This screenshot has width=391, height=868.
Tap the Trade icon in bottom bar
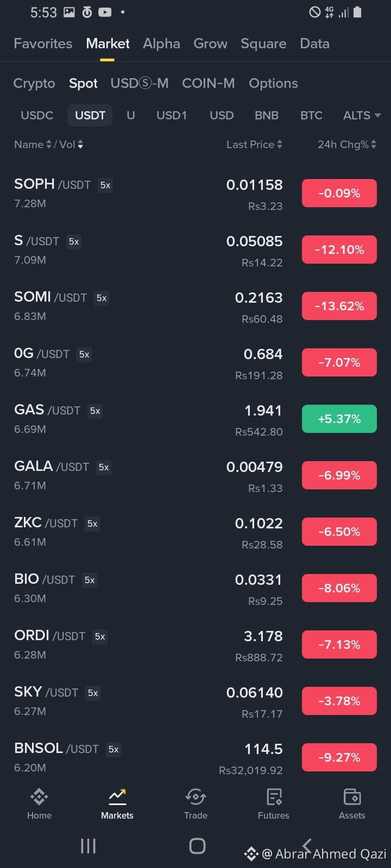(x=195, y=797)
